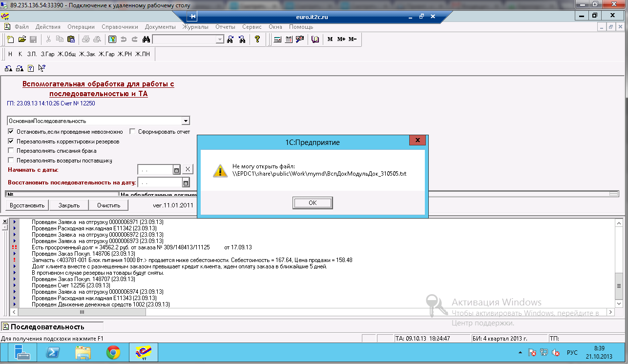This screenshot has width=628, height=364.
Task: Open file with the folder toolbar icon
Action: pos(22,40)
